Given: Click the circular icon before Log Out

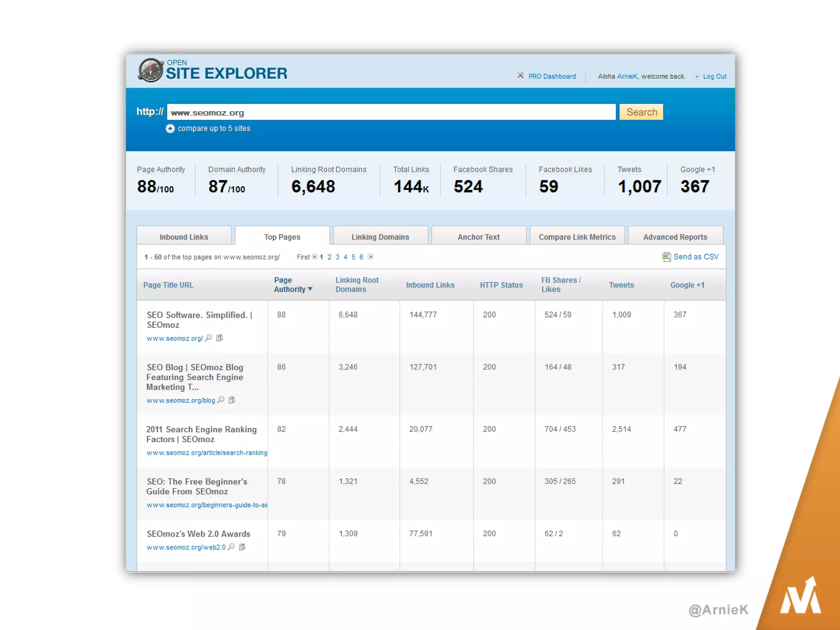Looking at the screenshot, I should tap(697, 76).
